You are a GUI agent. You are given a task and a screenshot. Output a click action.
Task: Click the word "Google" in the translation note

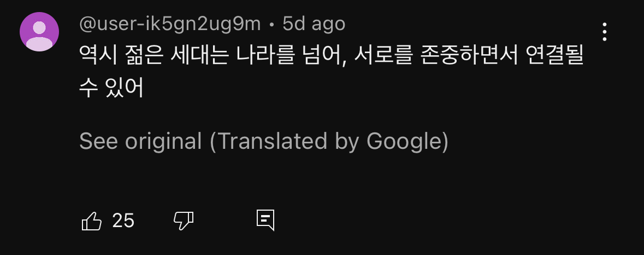point(403,141)
